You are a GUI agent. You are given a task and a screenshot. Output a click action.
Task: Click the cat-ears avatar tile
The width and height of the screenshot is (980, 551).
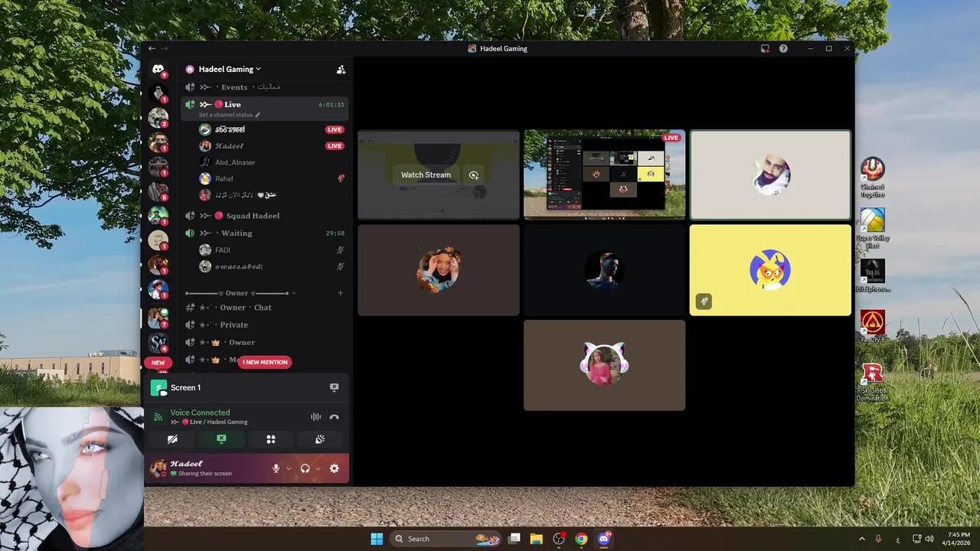pyautogui.click(x=604, y=365)
